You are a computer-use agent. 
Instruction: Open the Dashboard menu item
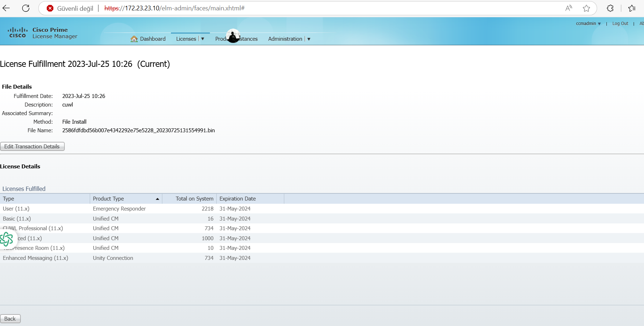click(x=153, y=39)
